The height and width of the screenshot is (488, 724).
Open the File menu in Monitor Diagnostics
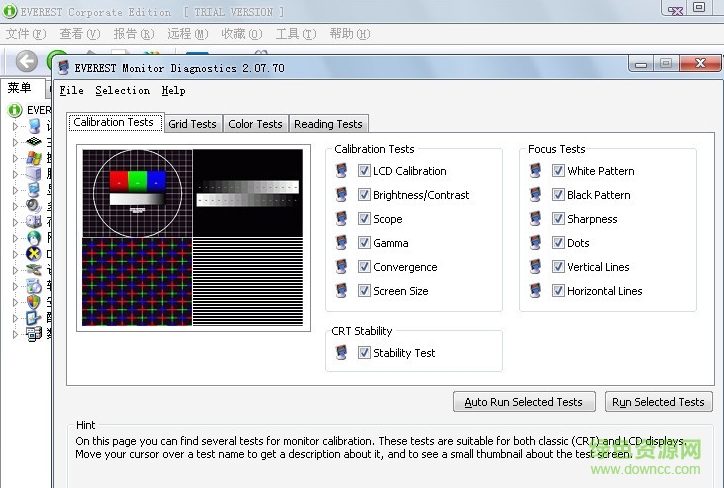71,90
